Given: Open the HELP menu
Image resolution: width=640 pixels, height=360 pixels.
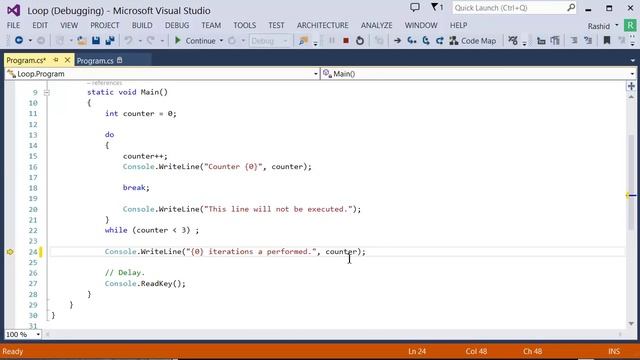Looking at the screenshot, I should click(458, 25).
